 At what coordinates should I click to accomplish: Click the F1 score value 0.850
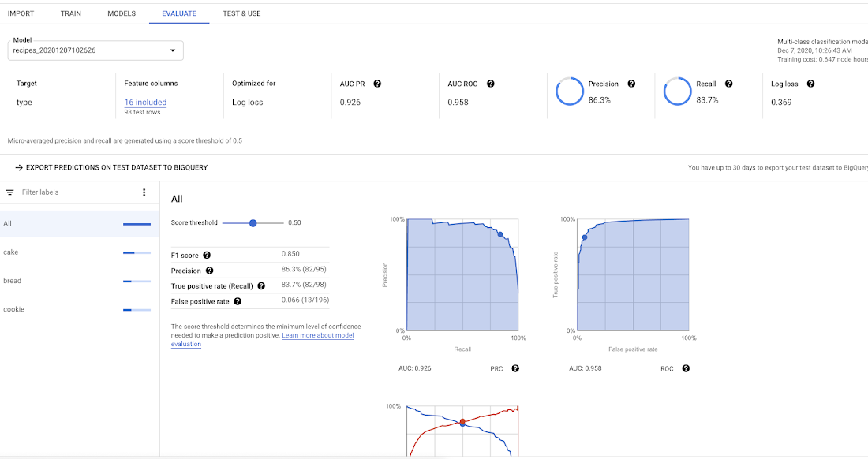coord(290,254)
